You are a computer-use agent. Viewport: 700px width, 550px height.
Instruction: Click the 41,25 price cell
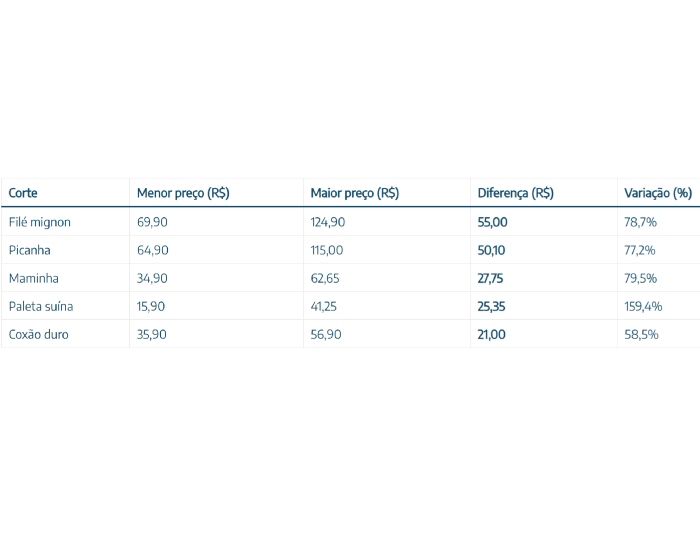[324, 306]
